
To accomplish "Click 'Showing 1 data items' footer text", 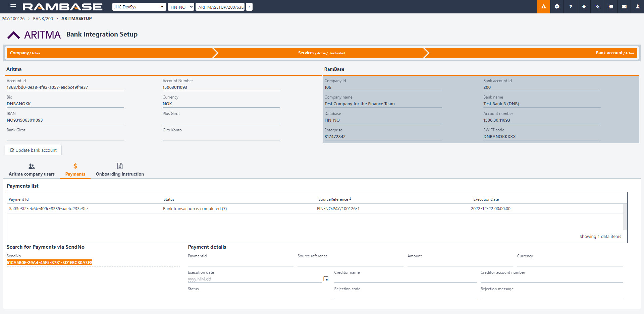I will click(600, 237).
